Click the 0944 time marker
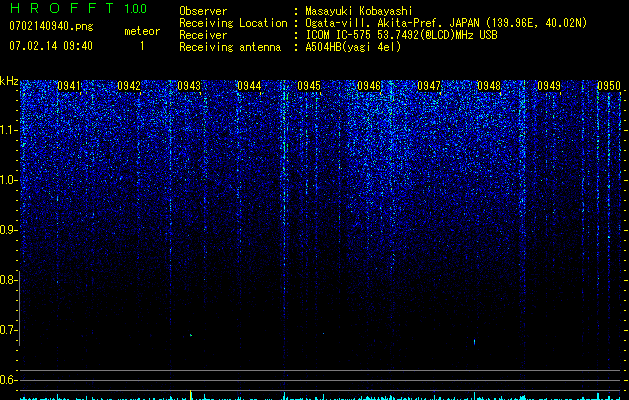Screen dimensions: 629x400 tap(249, 86)
